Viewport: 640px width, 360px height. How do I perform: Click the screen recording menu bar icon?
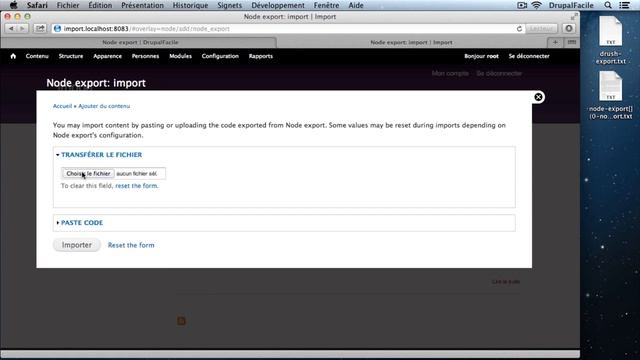coord(522,5)
